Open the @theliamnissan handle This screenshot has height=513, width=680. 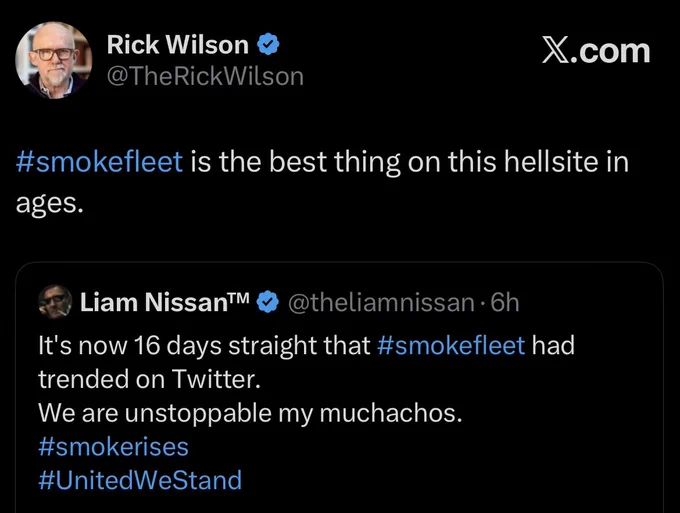[381, 302]
